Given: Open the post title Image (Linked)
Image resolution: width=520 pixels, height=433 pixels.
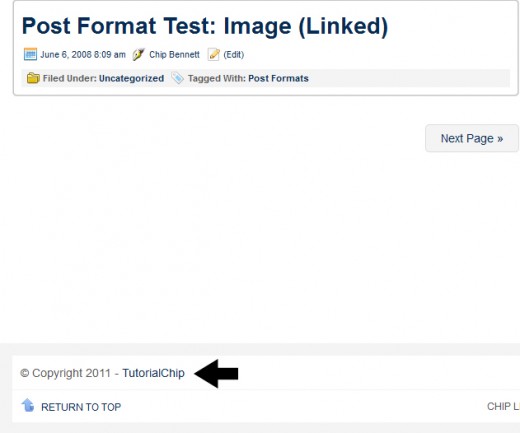Looking at the screenshot, I should (205, 26).
